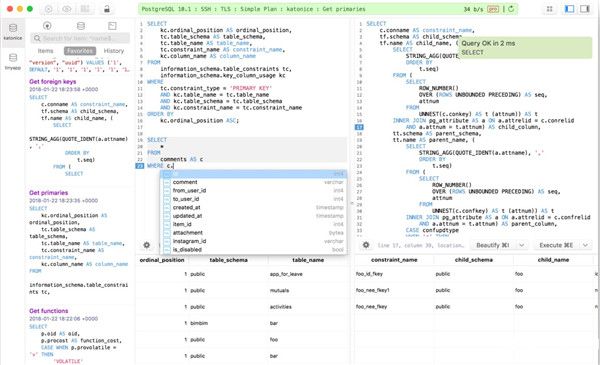Click the circular run icon in toolbar
Image resolution: width=600 pixels, height=365 pixels.
click(49, 9)
